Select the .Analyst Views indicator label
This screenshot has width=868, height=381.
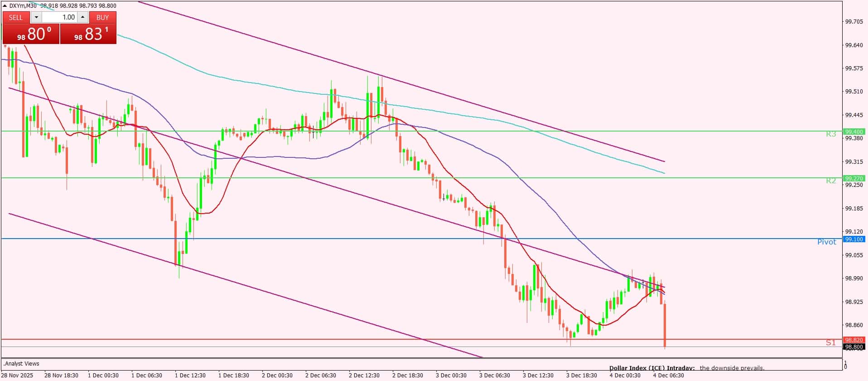click(22, 364)
